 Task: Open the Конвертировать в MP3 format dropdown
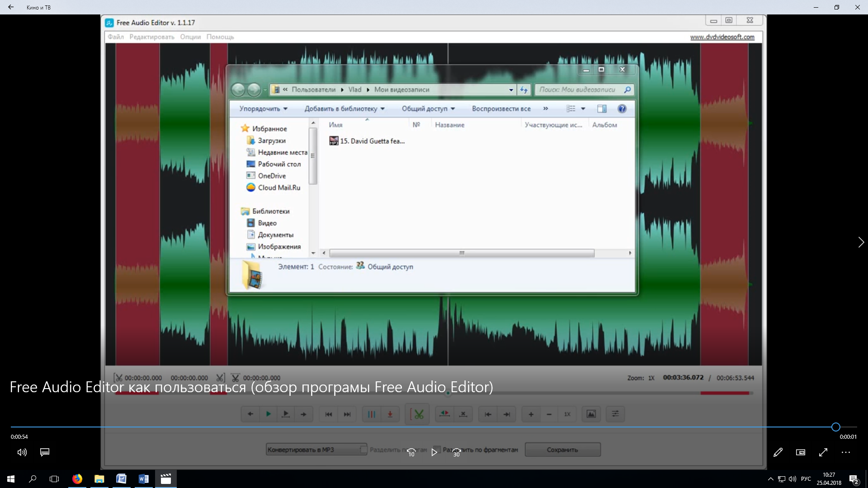(x=316, y=450)
